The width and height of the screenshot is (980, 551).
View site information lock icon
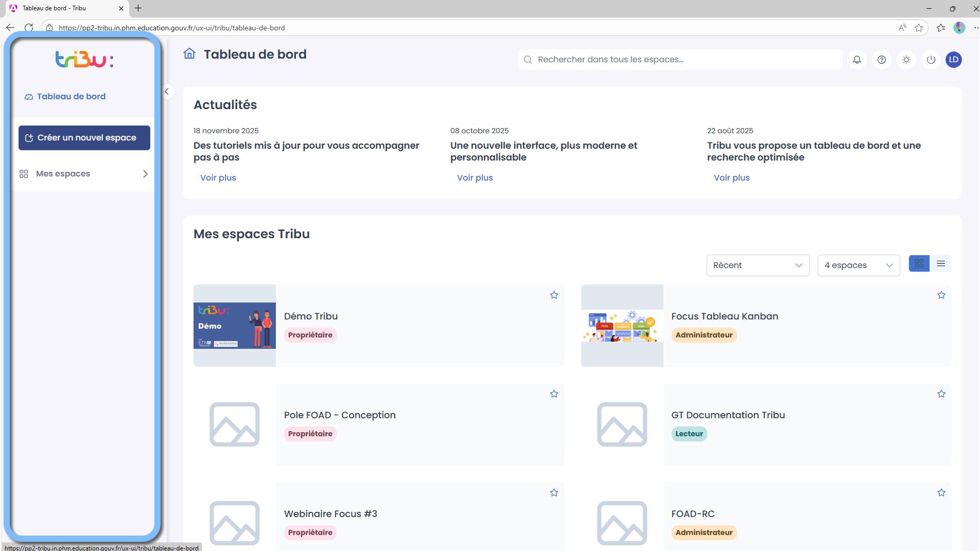(49, 28)
